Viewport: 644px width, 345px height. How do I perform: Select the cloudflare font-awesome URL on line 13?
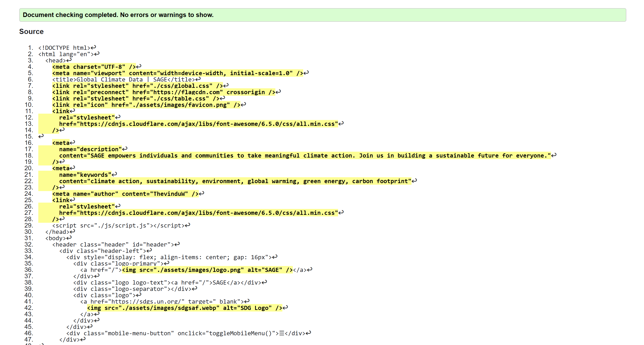coord(198,123)
